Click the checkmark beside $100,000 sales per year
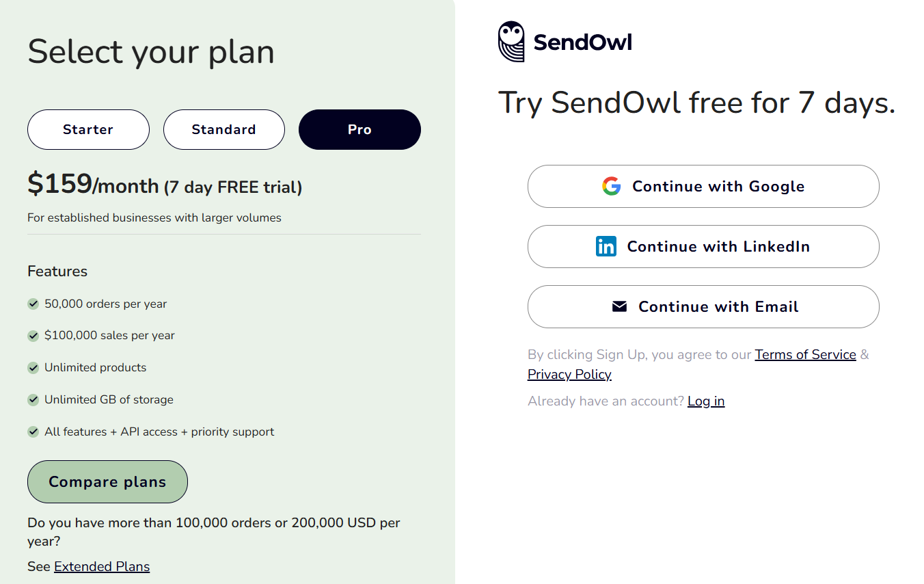924x584 pixels. [x=33, y=336]
